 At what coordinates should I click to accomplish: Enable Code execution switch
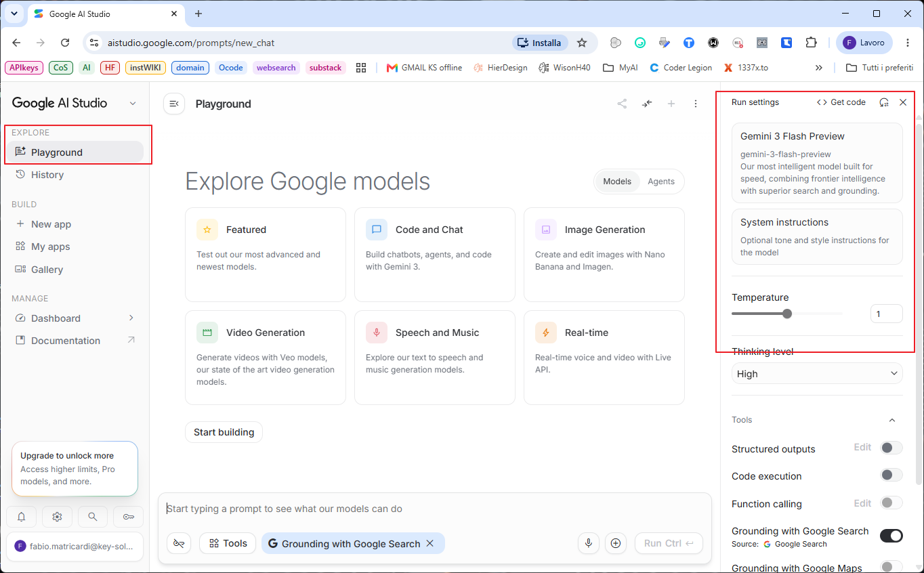[x=891, y=475]
